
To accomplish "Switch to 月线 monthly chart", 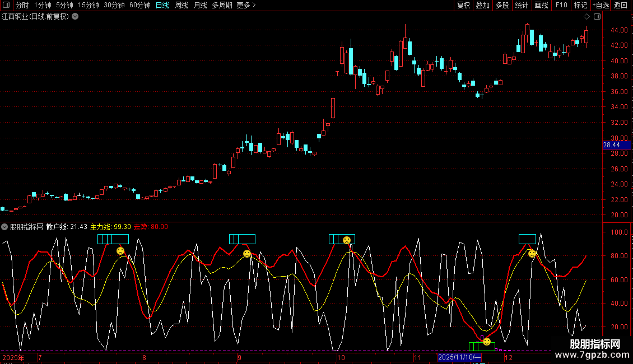I will (200, 5).
